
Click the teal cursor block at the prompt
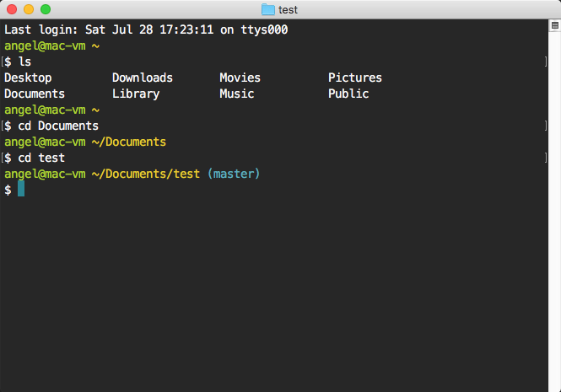pos(21,189)
